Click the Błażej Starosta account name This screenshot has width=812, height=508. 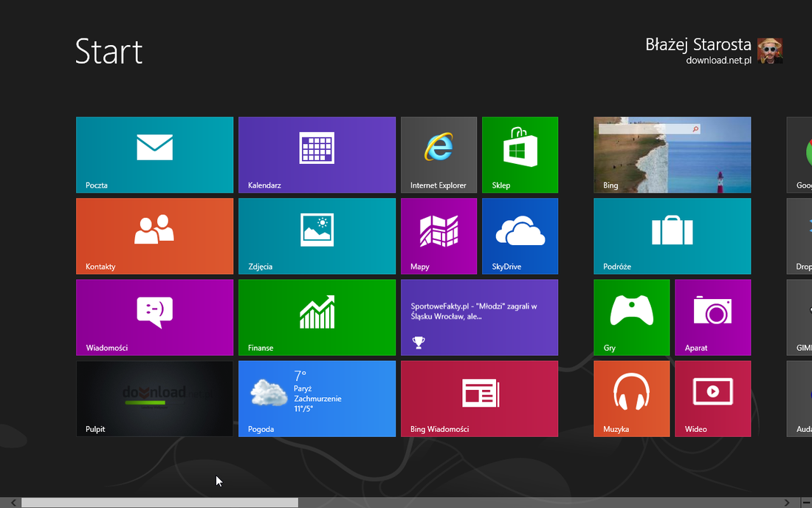[698, 44]
